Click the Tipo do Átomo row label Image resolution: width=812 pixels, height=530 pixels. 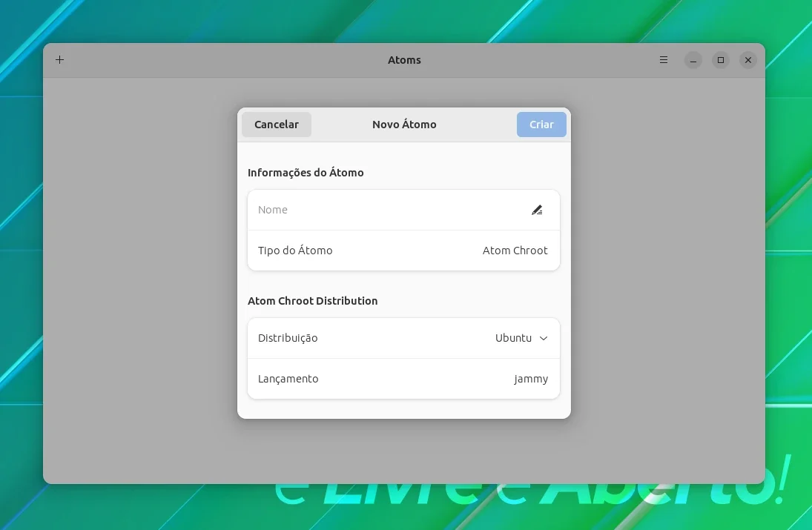tap(295, 251)
